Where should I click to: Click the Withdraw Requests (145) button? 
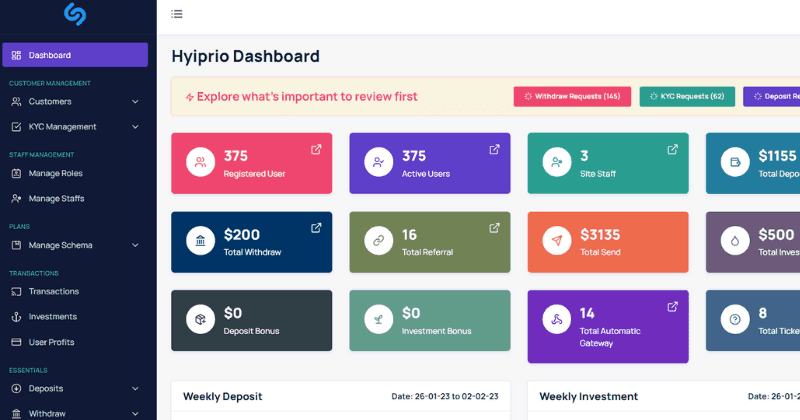pos(571,96)
